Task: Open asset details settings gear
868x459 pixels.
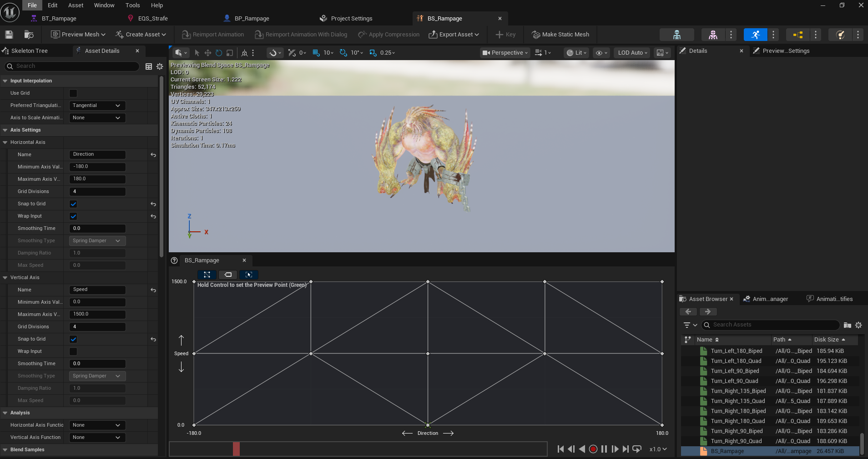Action: pos(160,66)
